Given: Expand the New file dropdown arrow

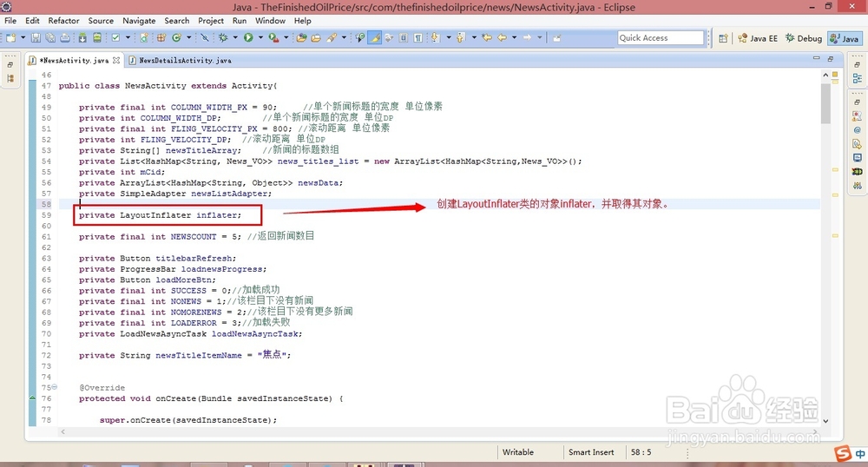Looking at the screenshot, I should [23, 37].
